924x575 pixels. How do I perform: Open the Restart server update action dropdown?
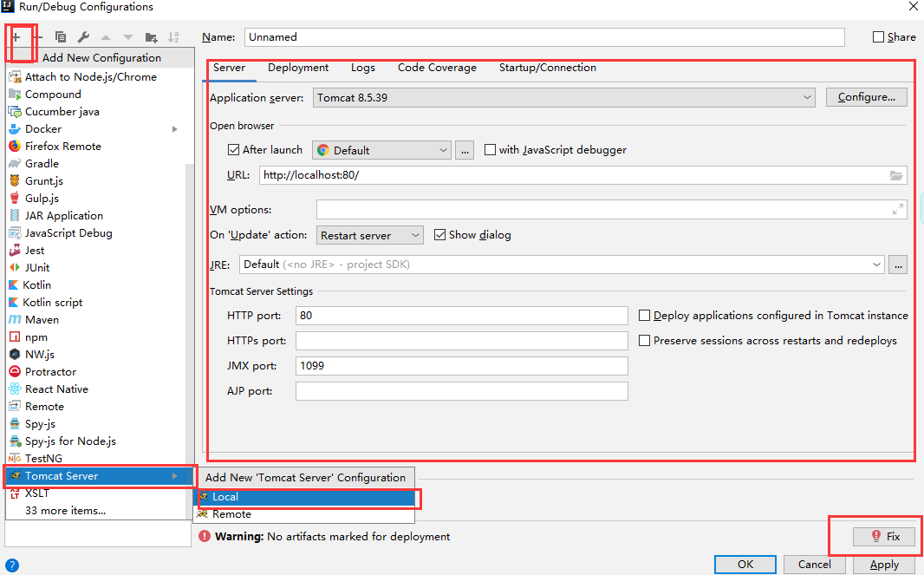(x=370, y=235)
